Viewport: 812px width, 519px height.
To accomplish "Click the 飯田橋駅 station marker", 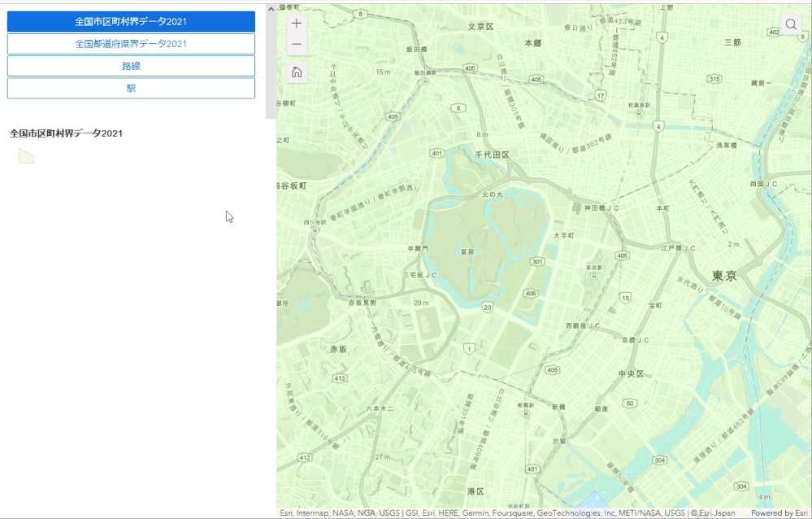I will [x=425, y=81].
